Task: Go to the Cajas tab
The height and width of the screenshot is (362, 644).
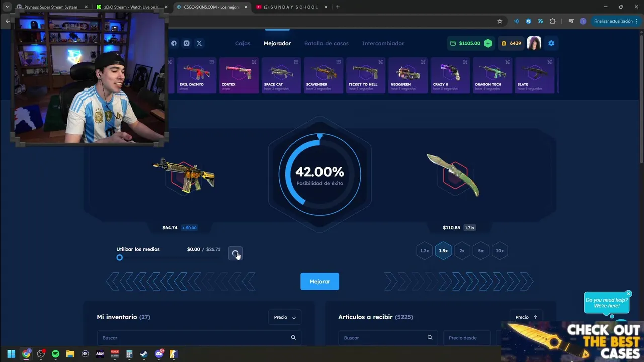Action: (x=243, y=43)
